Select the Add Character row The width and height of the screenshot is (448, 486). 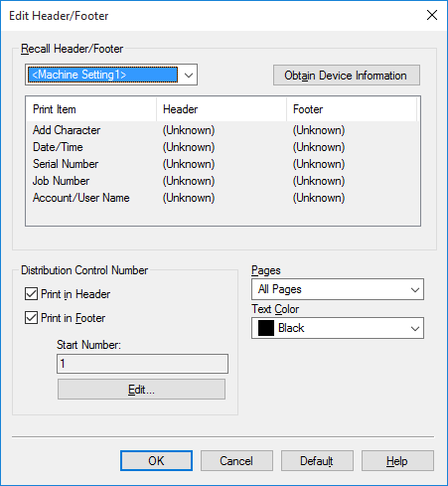(x=222, y=130)
